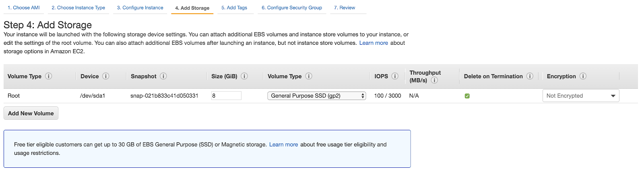Image resolution: width=644 pixels, height=171 pixels.
Task: Show IOPS info tooltip
Action: [x=395, y=76]
